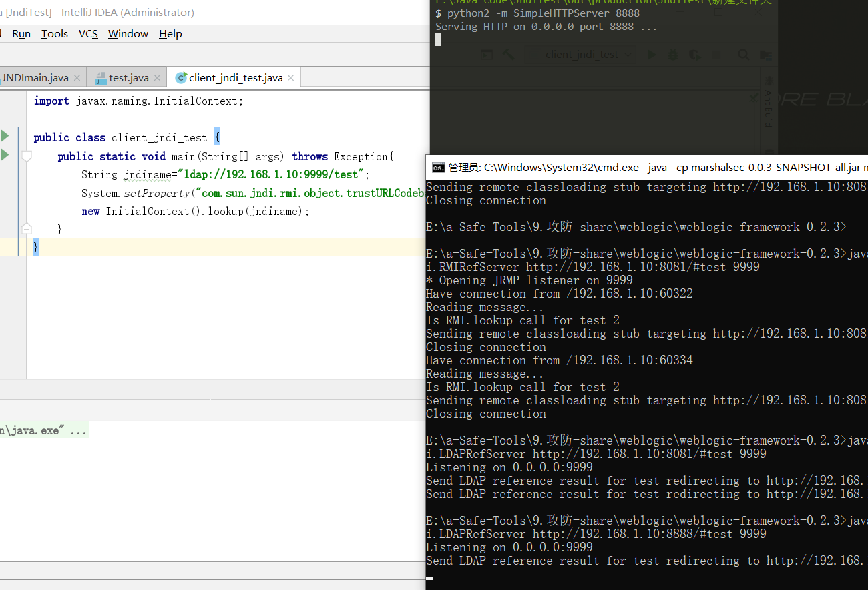This screenshot has width=868, height=590.
Task: Click '* Opening JRMP listener on 9999' line
Action: [x=529, y=280]
